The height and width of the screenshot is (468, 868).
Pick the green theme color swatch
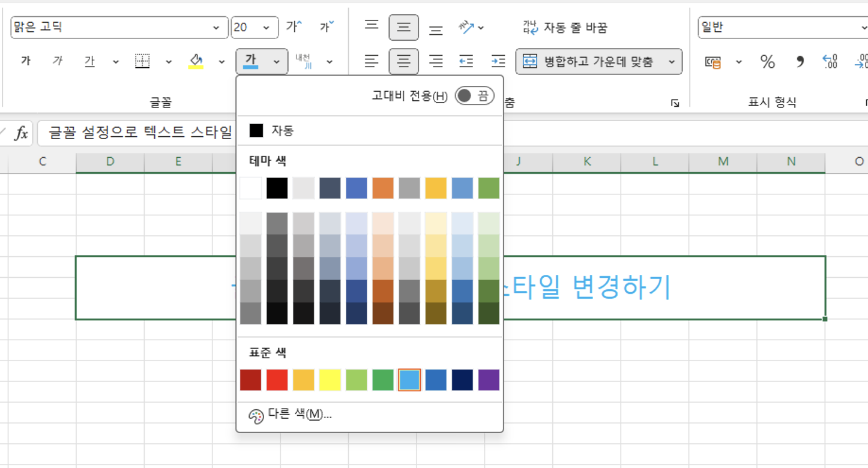489,188
